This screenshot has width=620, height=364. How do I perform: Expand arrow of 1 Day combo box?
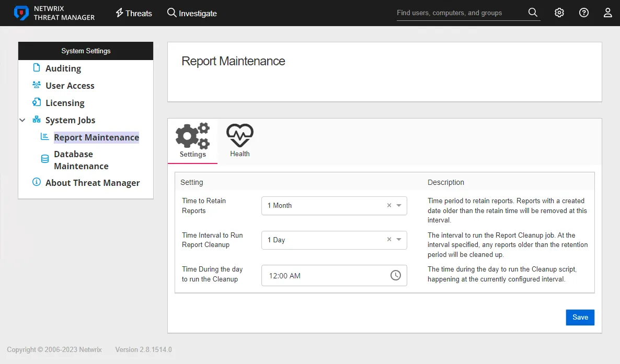[399, 240]
